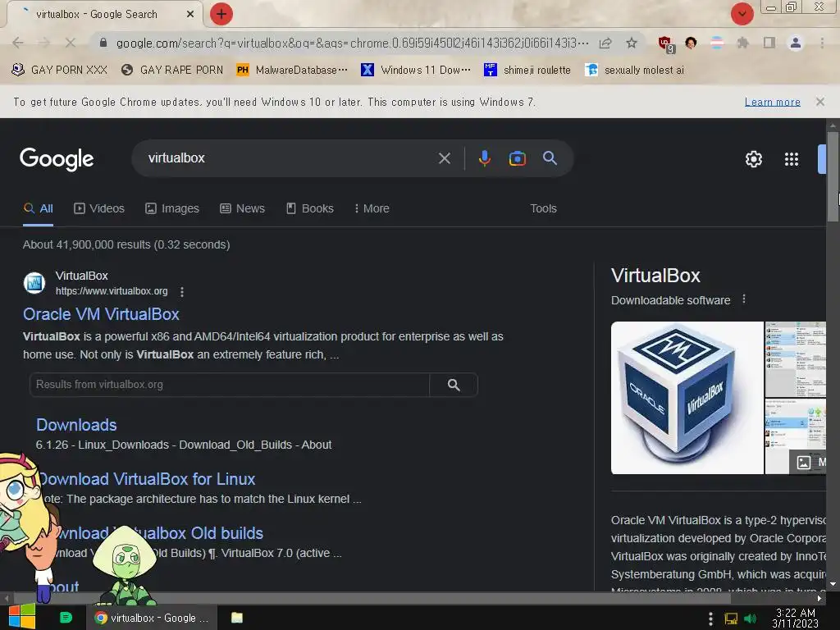Open Download VirtualBox for Linux link

pyautogui.click(x=146, y=479)
